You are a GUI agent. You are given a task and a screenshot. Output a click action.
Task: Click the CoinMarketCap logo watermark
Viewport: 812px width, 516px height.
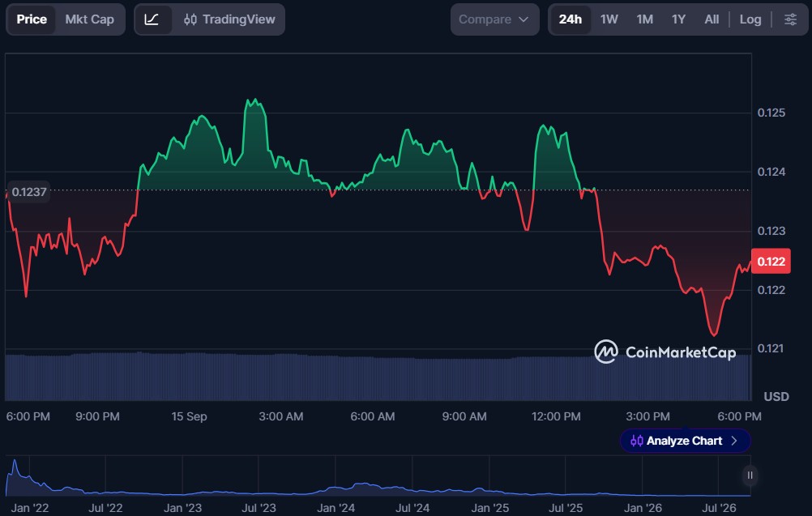(x=665, y=352)
